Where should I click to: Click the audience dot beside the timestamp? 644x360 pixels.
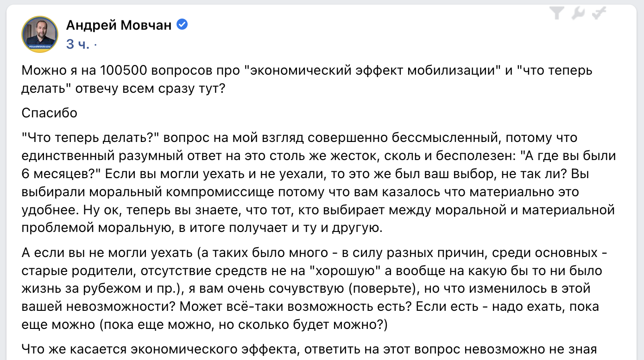click(x=95, y=45)
